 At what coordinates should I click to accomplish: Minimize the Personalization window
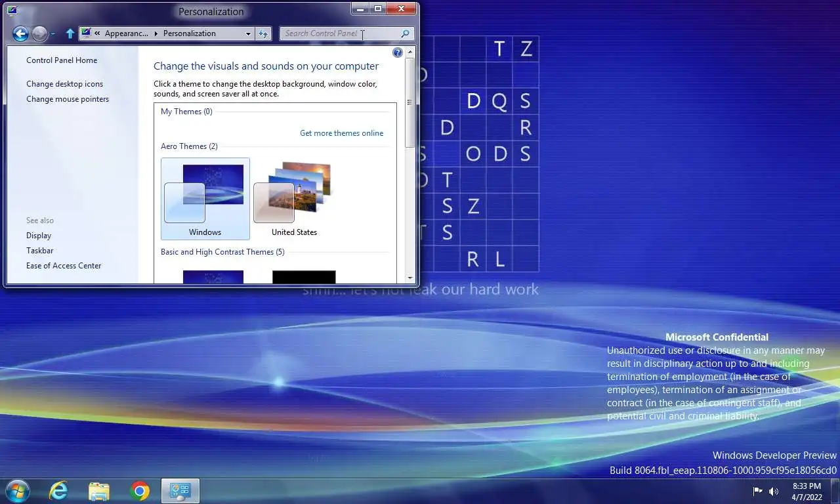pos(360,9)
